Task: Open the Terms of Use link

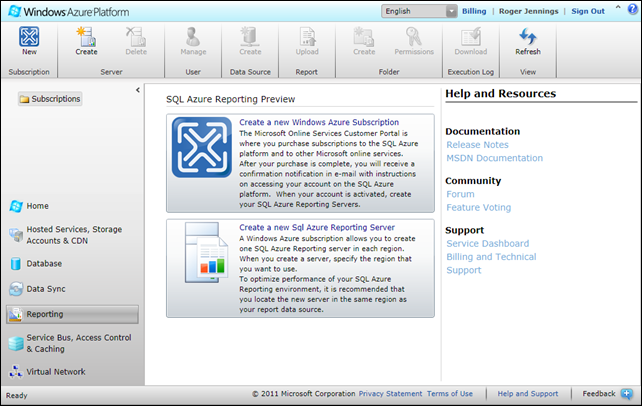Action: [450, 394]
